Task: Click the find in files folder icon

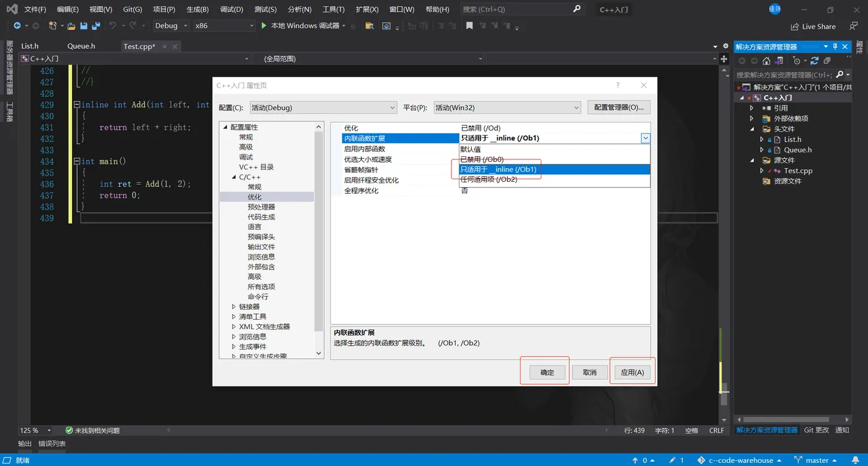Action: click(x=370, y=25)
